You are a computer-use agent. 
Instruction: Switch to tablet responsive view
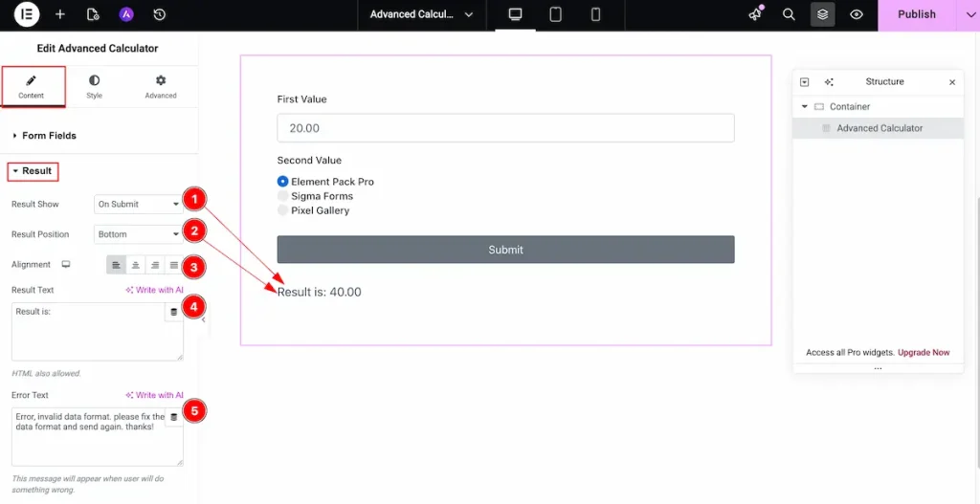(555, 14)
